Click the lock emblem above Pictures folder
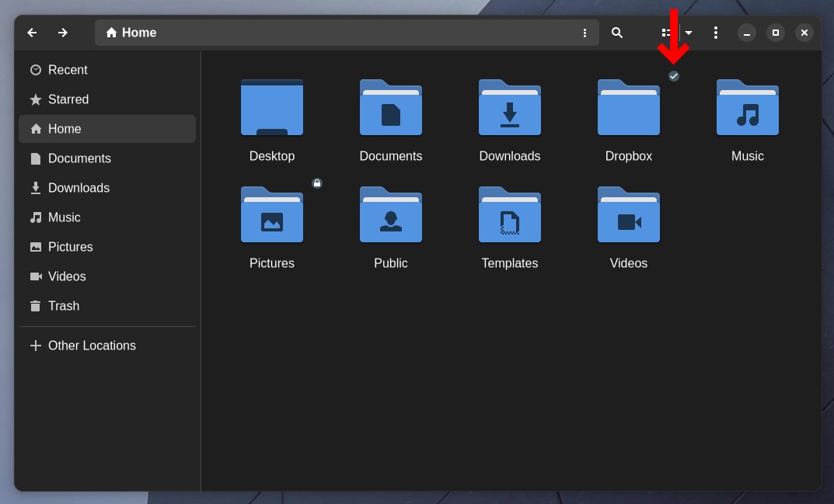Viewport: 834px width, 504px height. point(317,183)
